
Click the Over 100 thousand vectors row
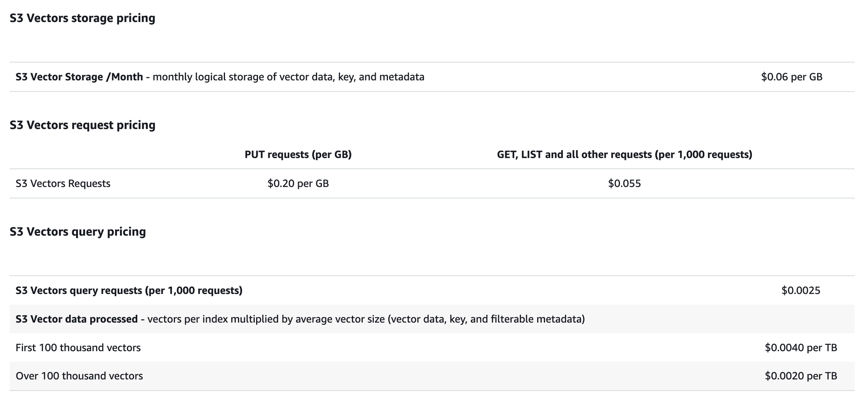coord(432,376)
